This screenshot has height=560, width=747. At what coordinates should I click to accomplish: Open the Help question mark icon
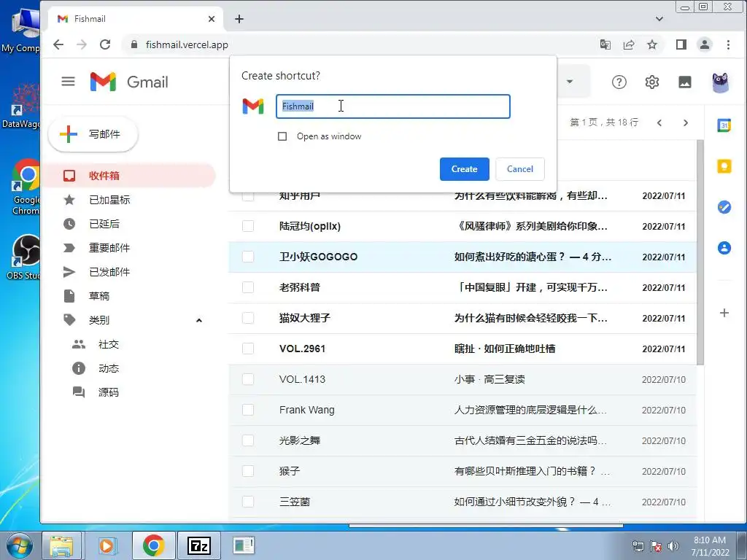(x=619, y=82)
